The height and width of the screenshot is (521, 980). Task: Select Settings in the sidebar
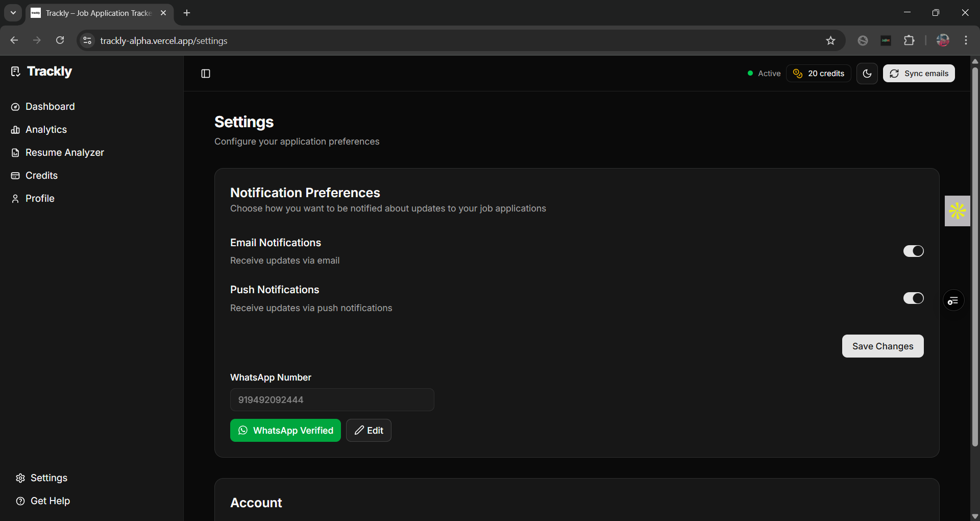(x=42, y=478)
